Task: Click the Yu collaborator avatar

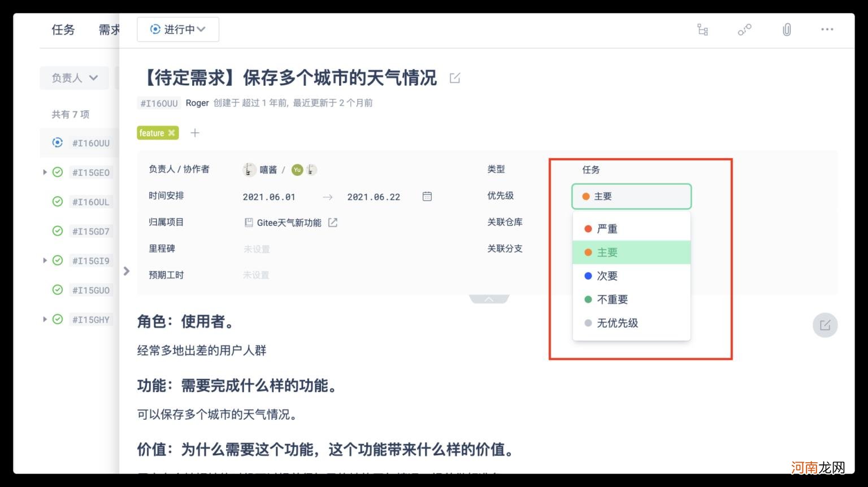Action: pos(297,169)
